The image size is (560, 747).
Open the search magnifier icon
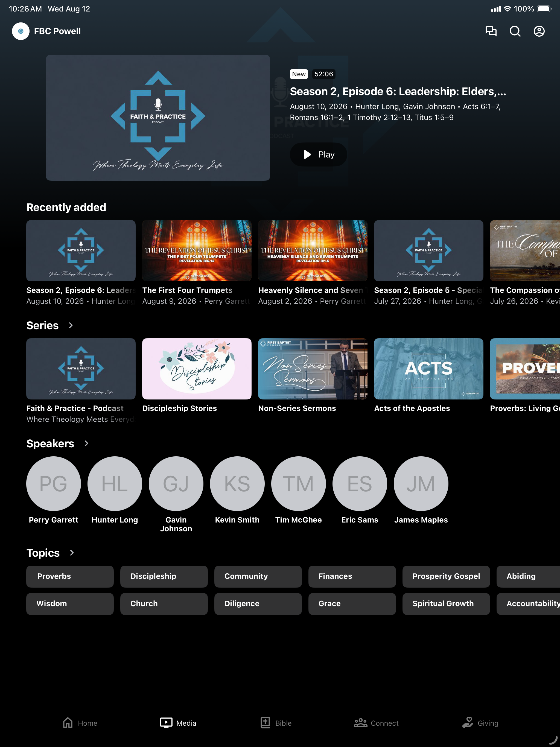pos(515,31)
